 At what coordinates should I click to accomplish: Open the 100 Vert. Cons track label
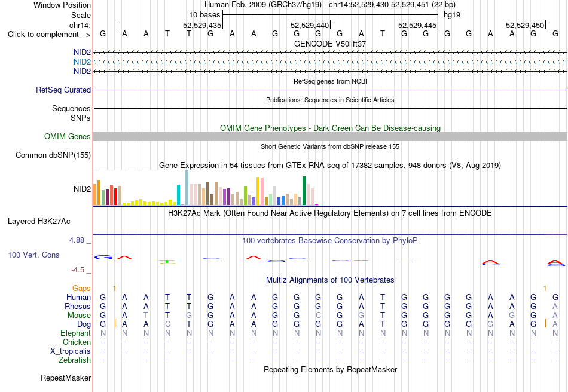(33, 255)
